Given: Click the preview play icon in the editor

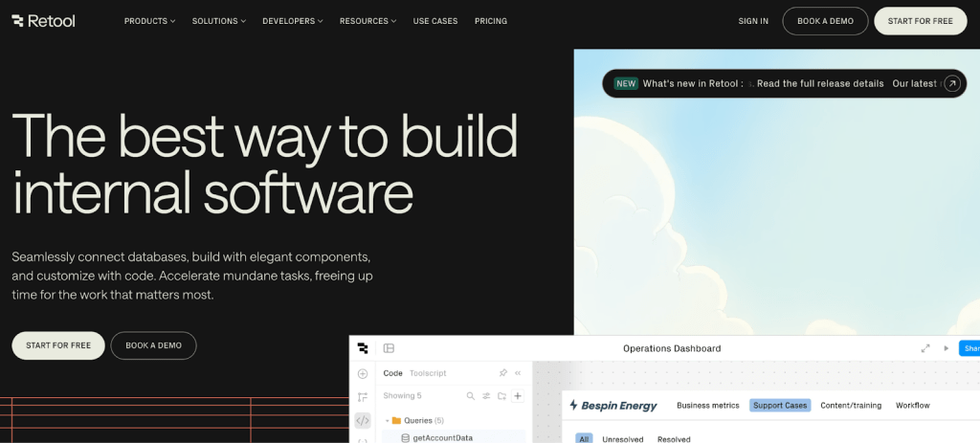Looking at the screenshot, I should tap(947, 348).
